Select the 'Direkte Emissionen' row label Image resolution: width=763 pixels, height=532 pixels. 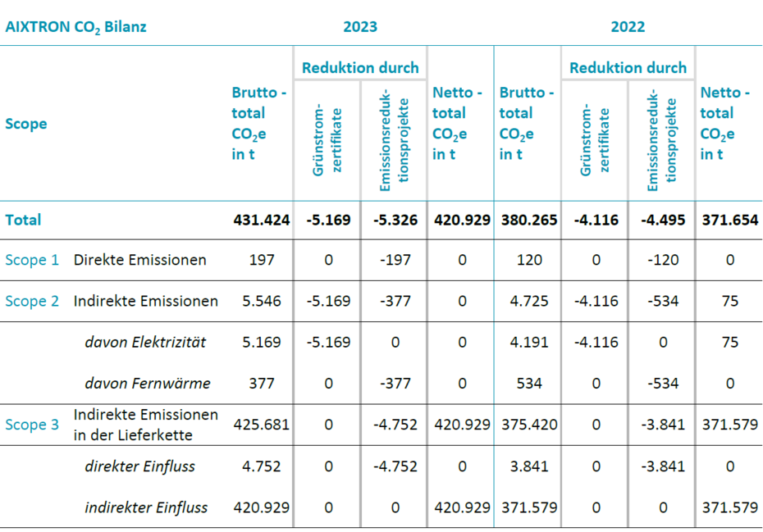[140, 260]
